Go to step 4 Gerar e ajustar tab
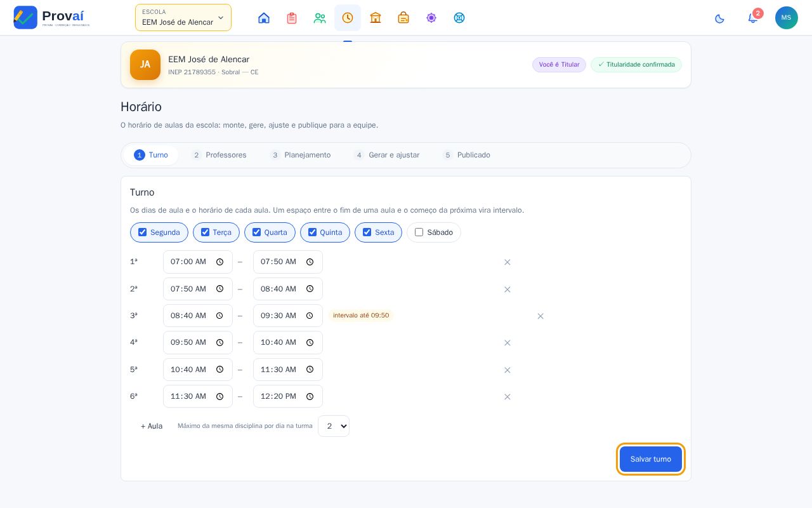The width and height of the screenshot is (812, 508). (387, 155)
